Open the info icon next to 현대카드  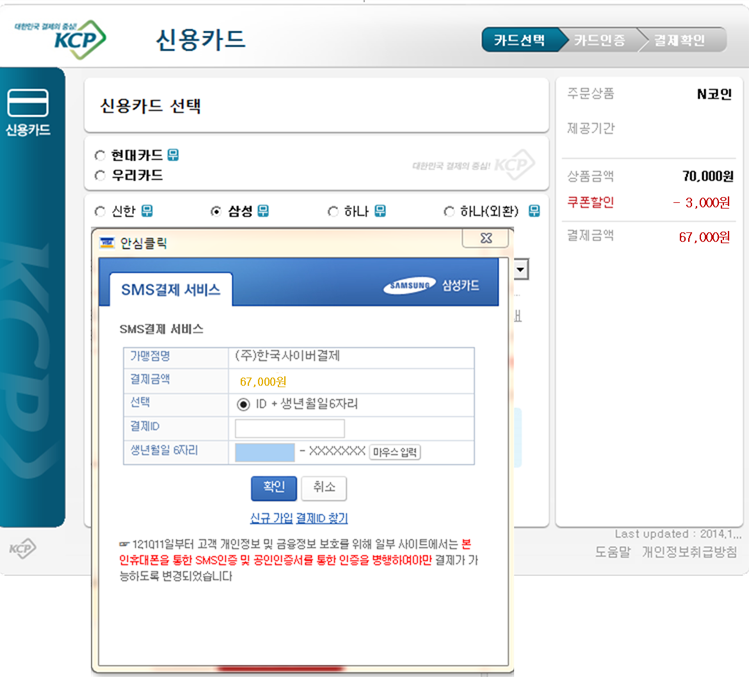pos(173,155)
